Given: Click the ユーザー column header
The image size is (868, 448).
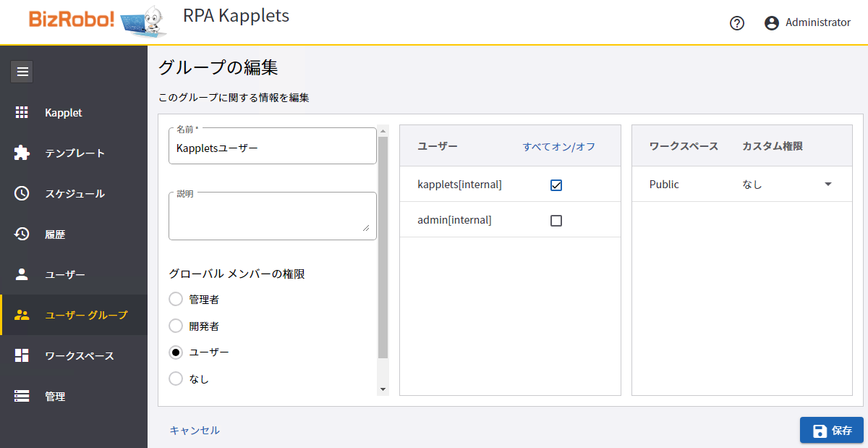Looking at the screenshot, I should click(x=438, y=146).
